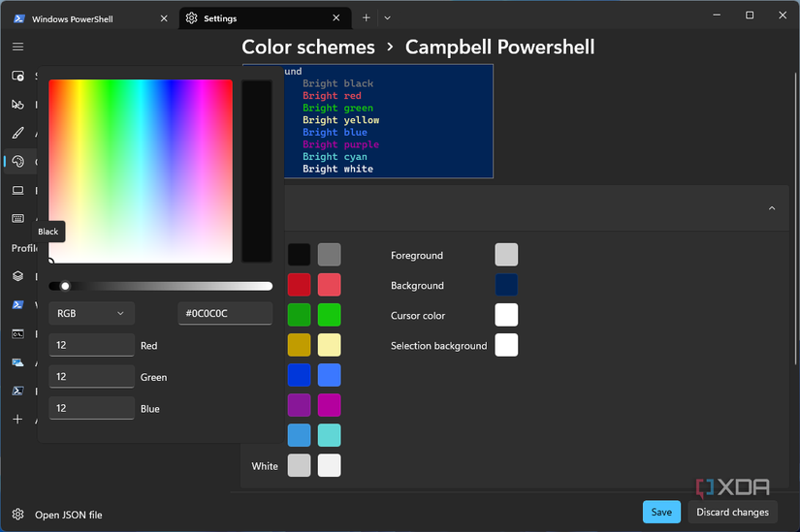Select the Purple color swatch
The width and height of the screenshot is (800, 532).
click(x=299, y=405)
